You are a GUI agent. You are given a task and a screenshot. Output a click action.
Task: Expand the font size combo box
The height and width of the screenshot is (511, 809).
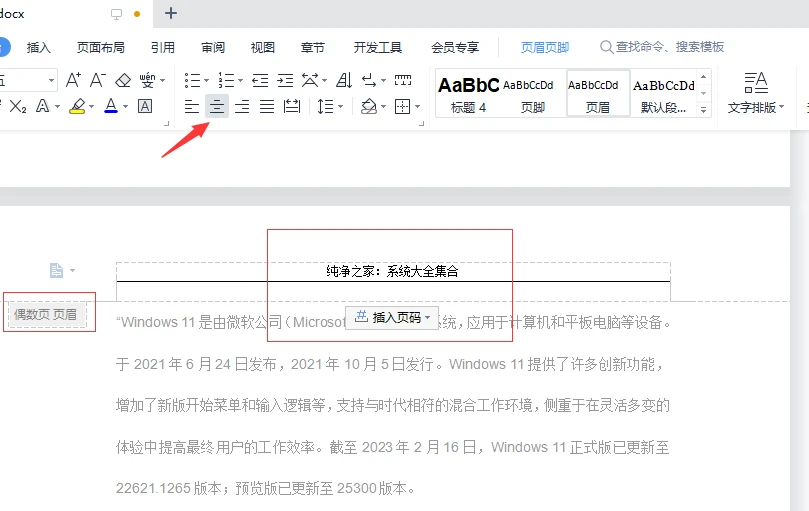[51, 81]
